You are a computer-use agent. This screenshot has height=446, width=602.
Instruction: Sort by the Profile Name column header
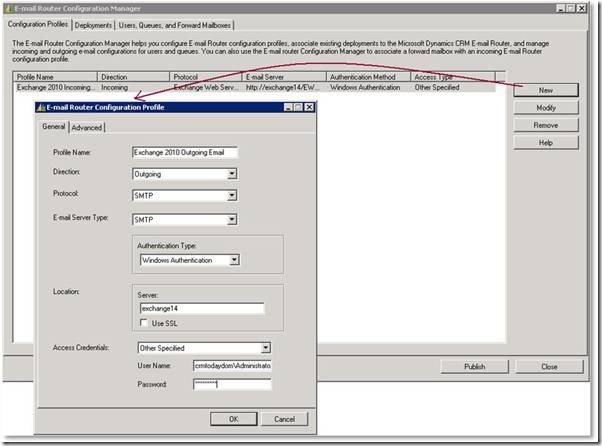[55, 77]
